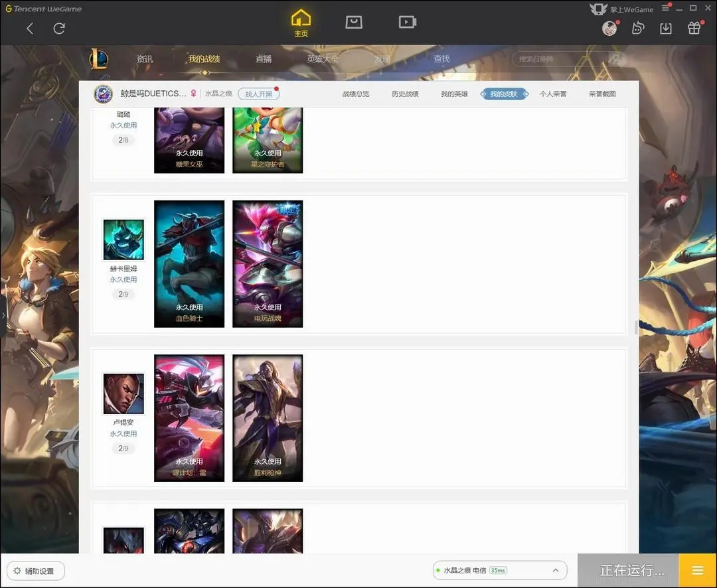Click the vertical scrollbar handle
The width and height of the screenshot is (717, 588).
pos(636,327)
